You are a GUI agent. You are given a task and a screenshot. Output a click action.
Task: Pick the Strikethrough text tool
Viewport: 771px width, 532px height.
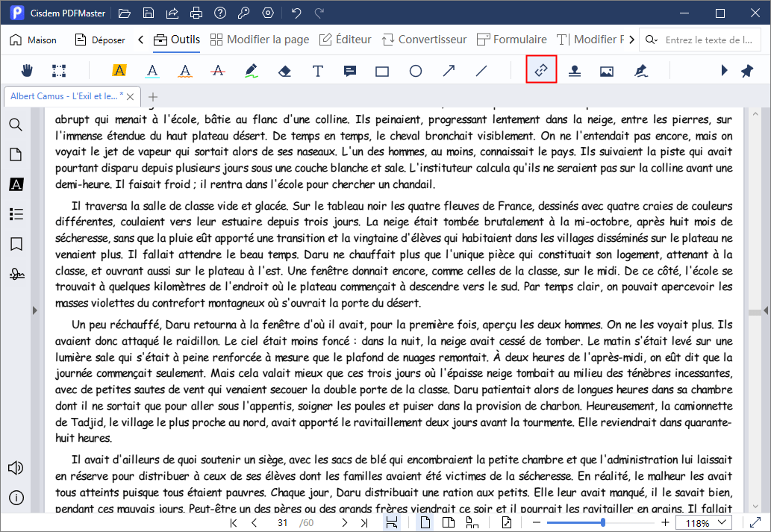tap(218, 71)
